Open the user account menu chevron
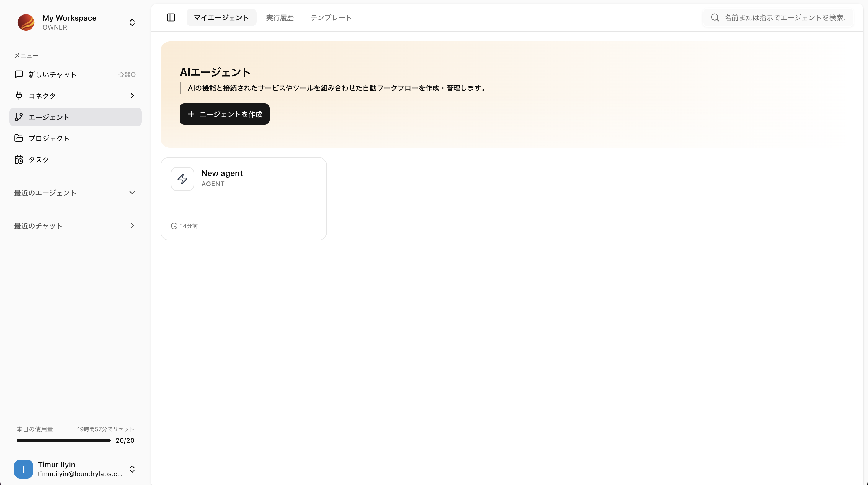The image size is (868, 485). click(132, 469)
